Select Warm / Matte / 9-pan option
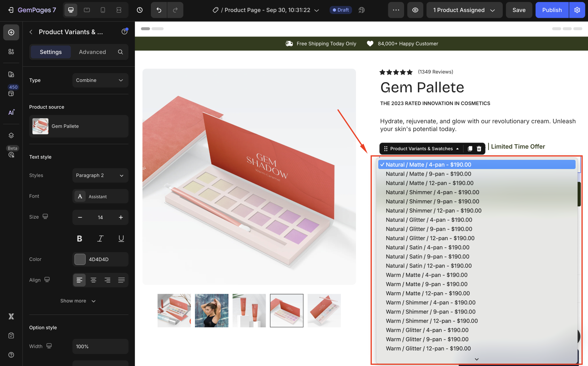Viewport: 588px width, 366px height. pos(426,284)
